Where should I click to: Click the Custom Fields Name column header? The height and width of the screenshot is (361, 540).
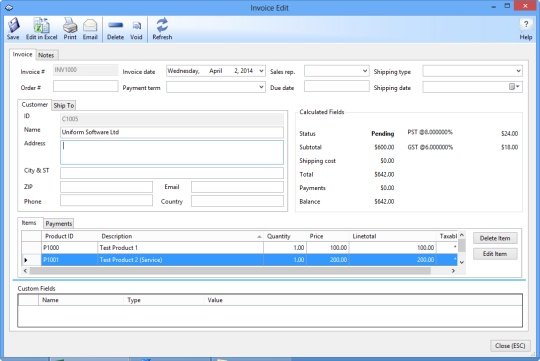coord(81,300)
